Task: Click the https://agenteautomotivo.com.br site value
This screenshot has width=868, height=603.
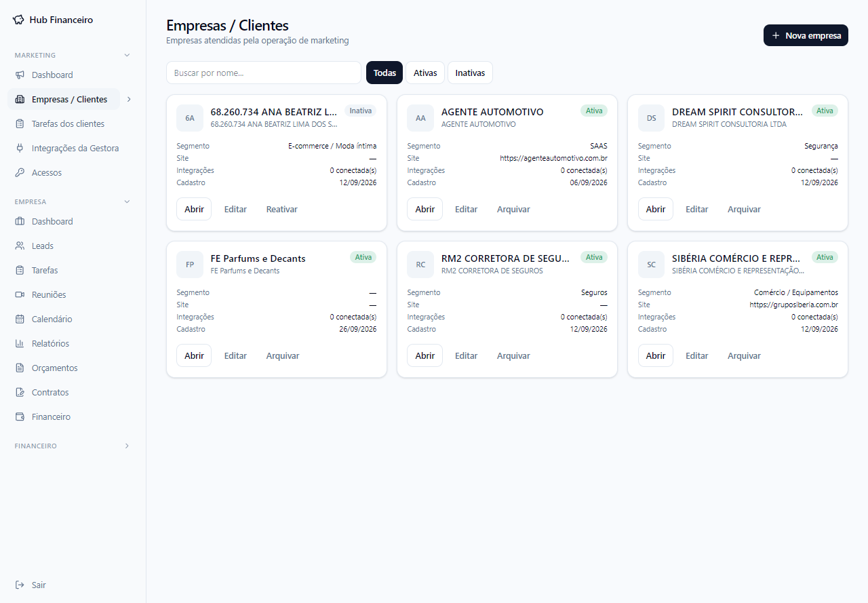Action: (553, 158)
